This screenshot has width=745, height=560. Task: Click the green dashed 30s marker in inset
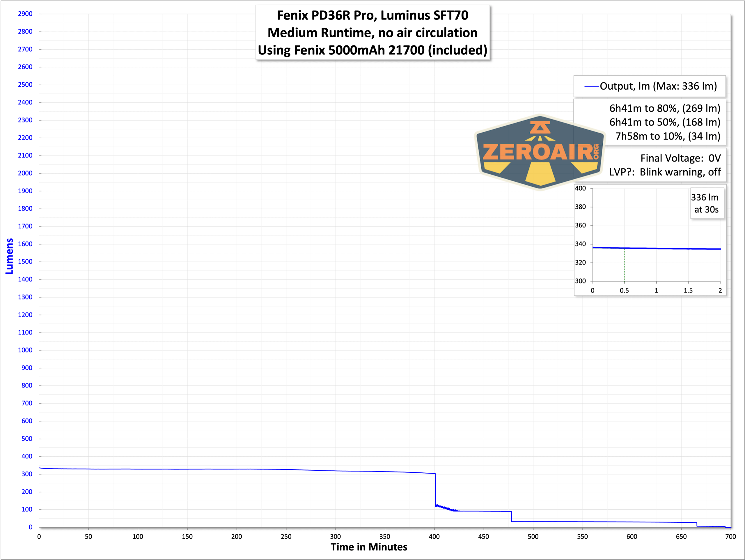625,265
